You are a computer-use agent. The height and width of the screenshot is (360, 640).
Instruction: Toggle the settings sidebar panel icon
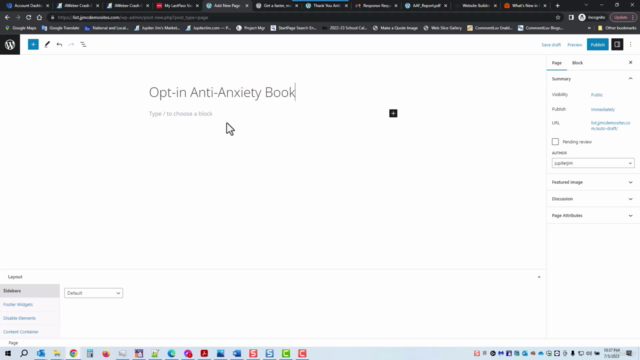[x=617, y=44]
